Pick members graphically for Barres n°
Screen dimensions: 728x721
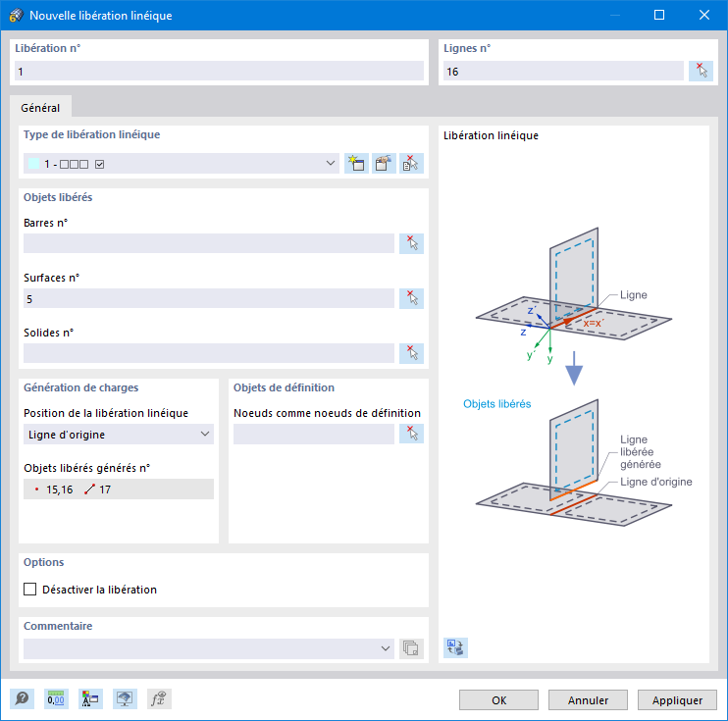coord(411,243)
